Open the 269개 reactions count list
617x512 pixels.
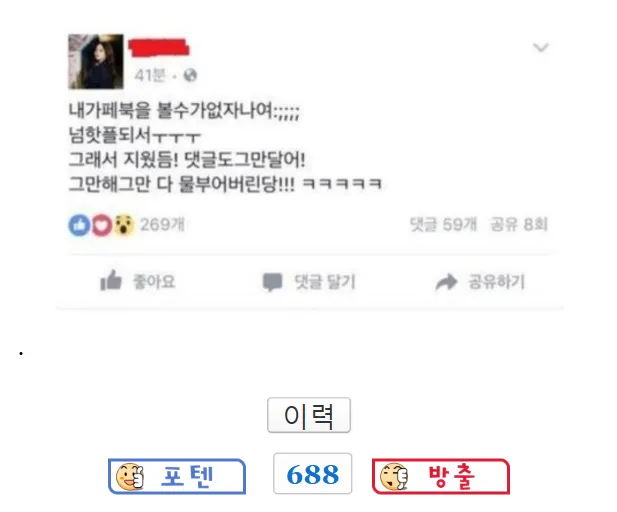point(163,225)
